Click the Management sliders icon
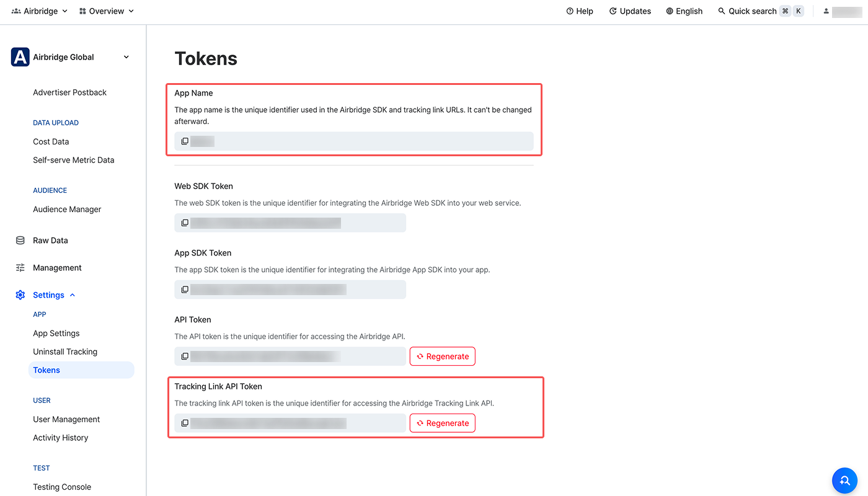Image resolution: width=868 pixels, height=496 pixels. [x=20, y=268]
